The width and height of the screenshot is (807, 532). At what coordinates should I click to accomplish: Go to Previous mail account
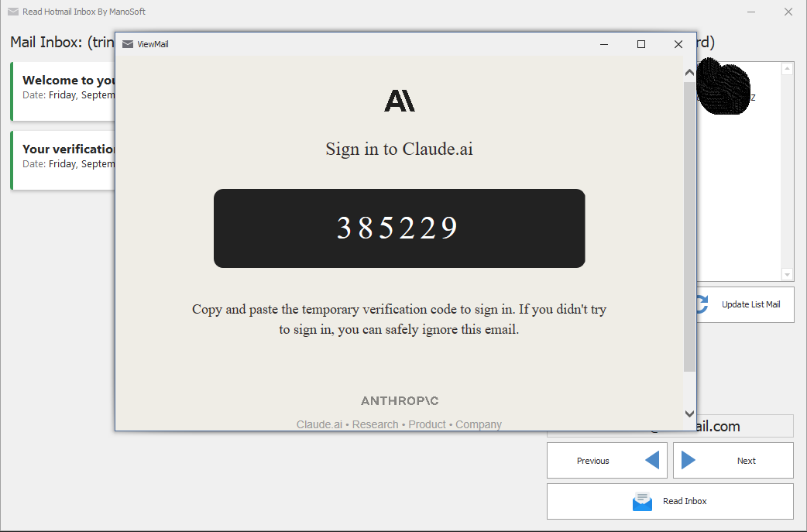[x=606, y=461]
